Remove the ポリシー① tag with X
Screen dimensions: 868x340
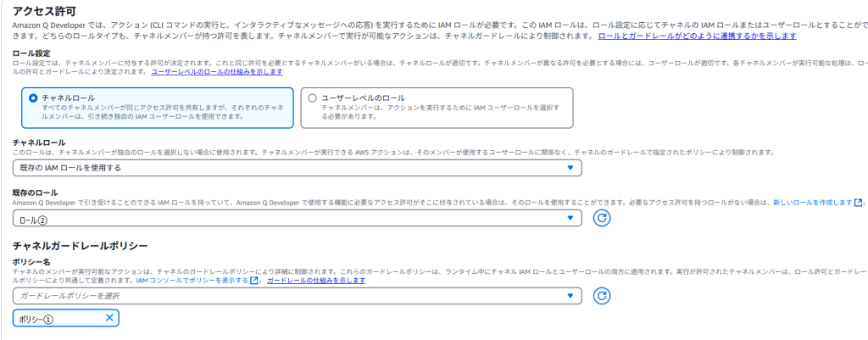tap(109, 318)
